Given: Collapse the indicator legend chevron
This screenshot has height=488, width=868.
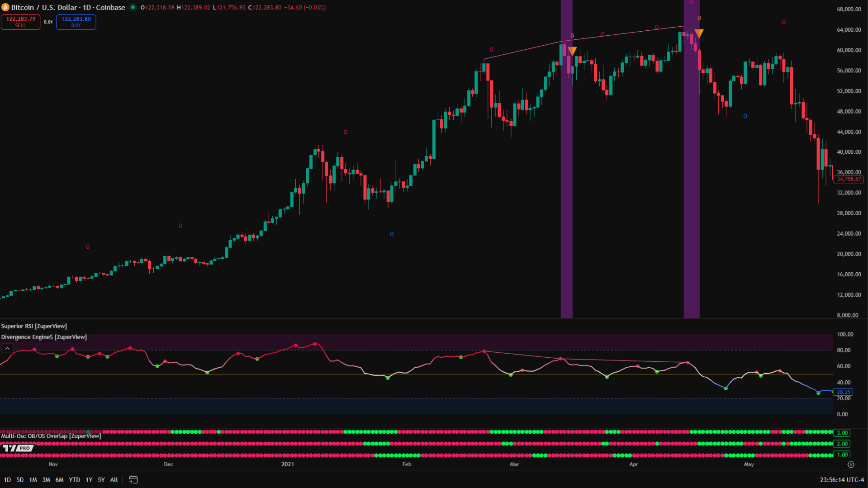Looking at the screenshot, I should (7, 348).
